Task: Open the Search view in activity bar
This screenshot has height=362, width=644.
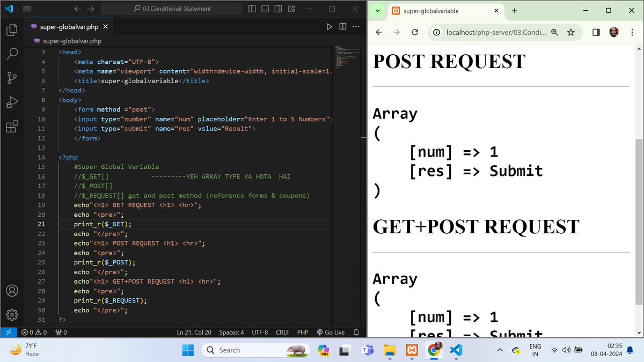Action: tap(12, 54)
